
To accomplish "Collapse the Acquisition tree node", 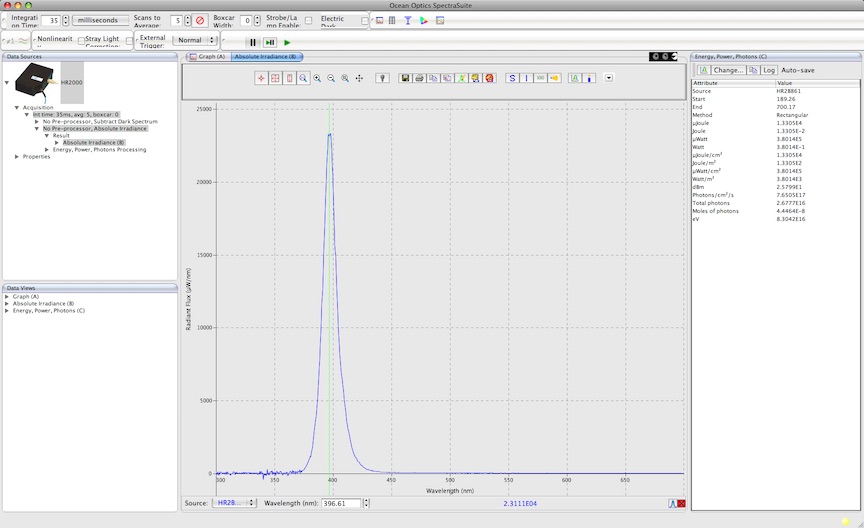I will pyautogui.click(x=17, y=107).
